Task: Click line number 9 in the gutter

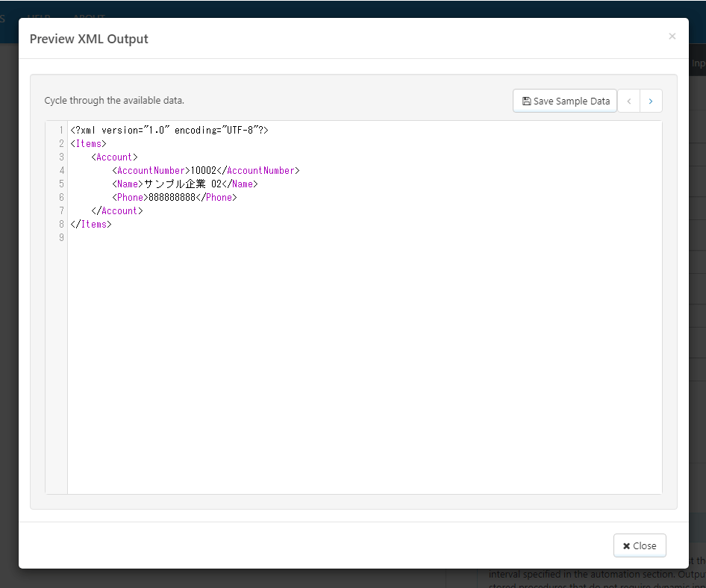Action: click(x=60, y=237)
